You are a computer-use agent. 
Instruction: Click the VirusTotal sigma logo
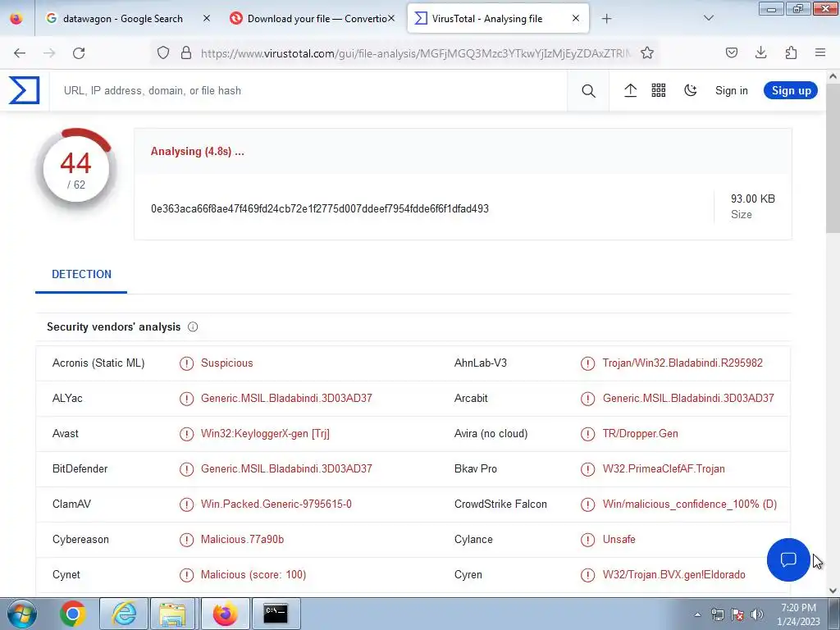24,90
